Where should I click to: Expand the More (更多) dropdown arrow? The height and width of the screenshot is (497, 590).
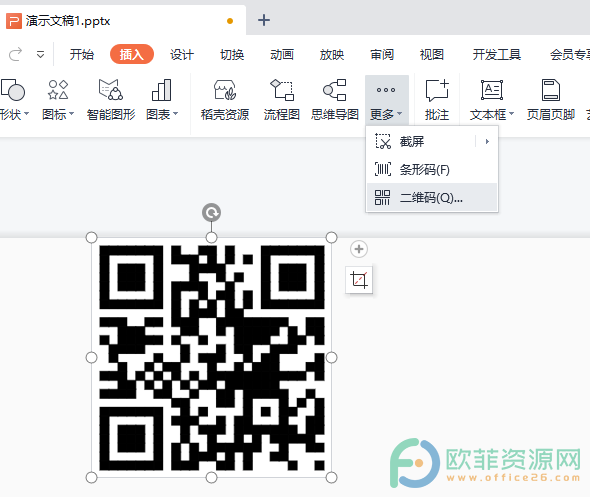[x=400, y=113]
